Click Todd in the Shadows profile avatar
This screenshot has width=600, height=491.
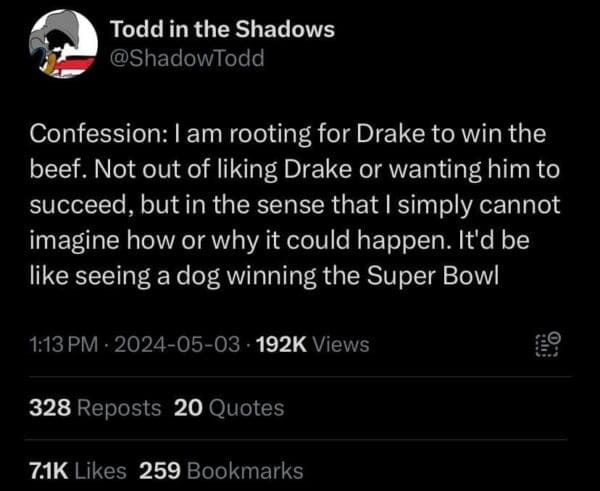tap(63, 46)
